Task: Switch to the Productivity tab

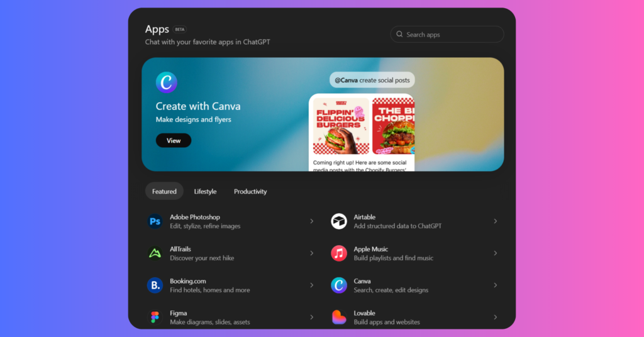Action: coord(250,191)
